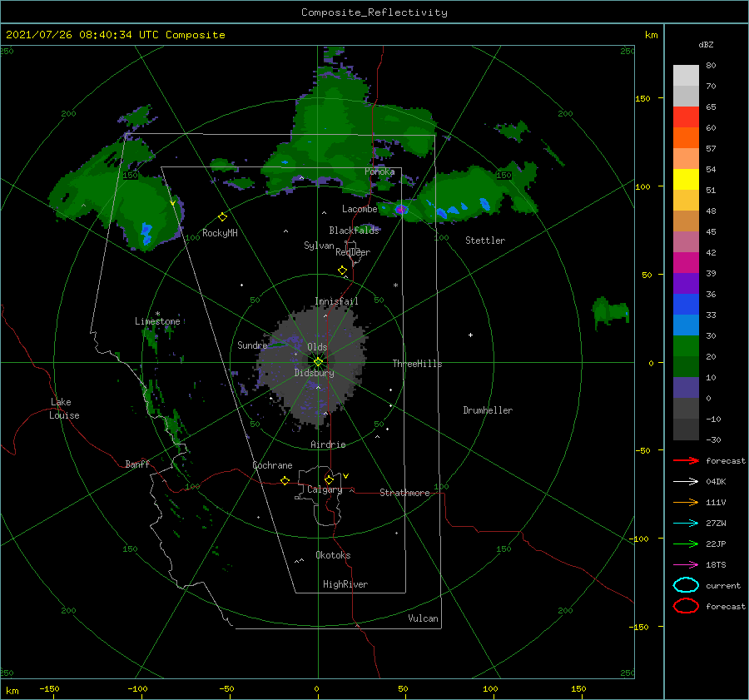
Task: Click the Drumheller town label
Action: (488, 410)
